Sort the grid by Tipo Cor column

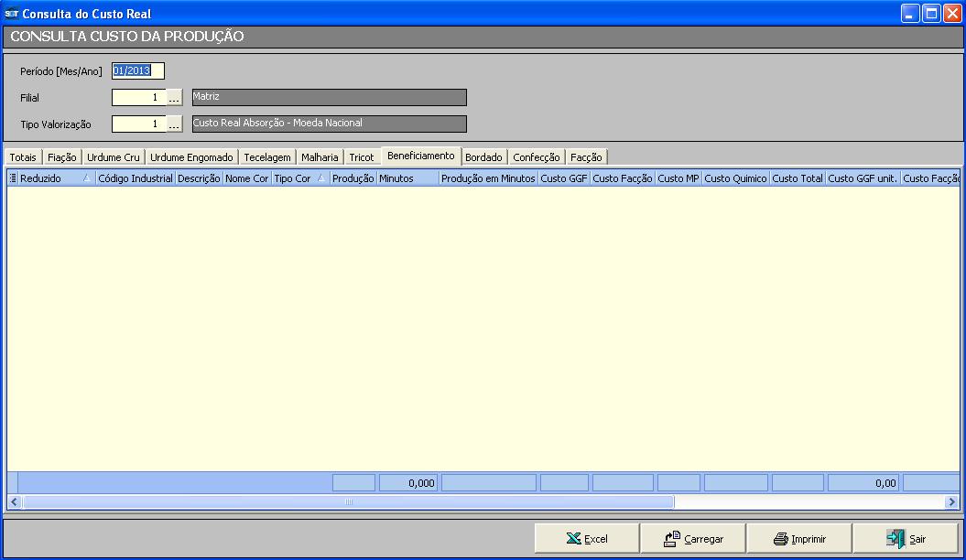click(293, 178)
